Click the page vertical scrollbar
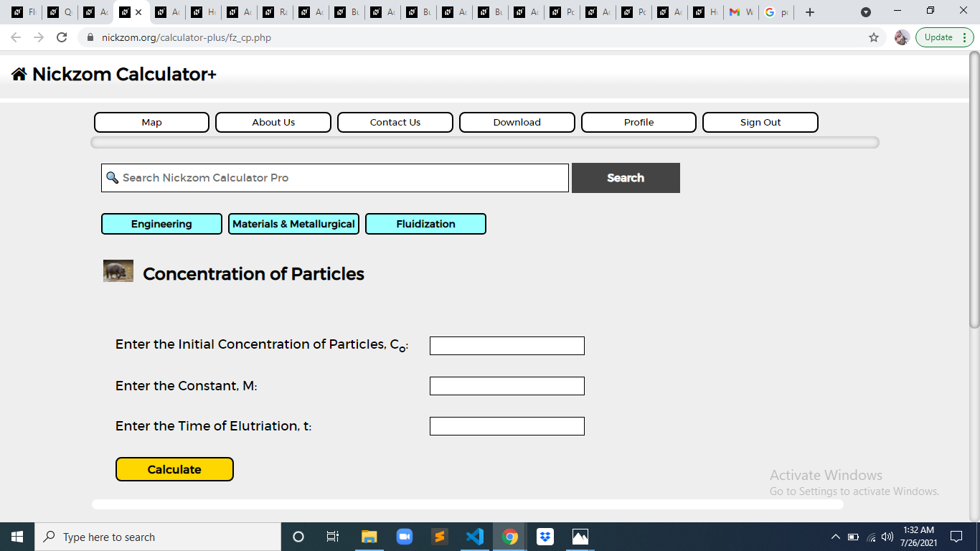Viewport: 980px width, 551px height. coord(974,190)
